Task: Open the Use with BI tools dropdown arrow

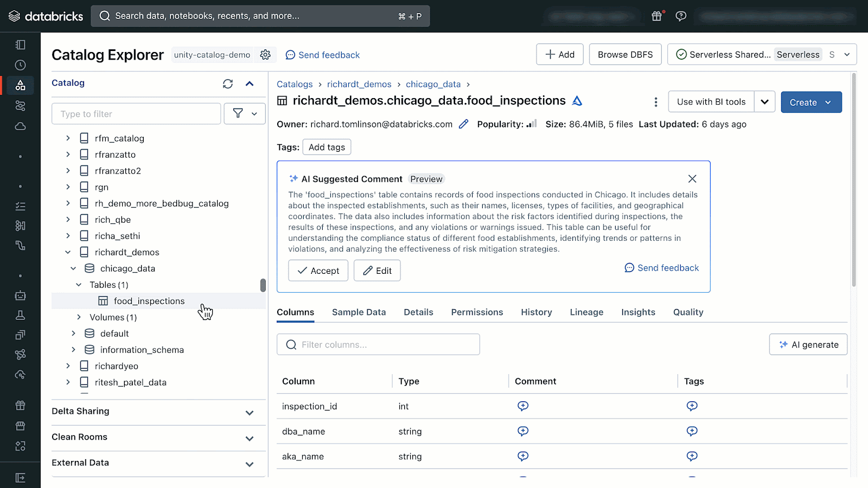Action: click(764, 102)
